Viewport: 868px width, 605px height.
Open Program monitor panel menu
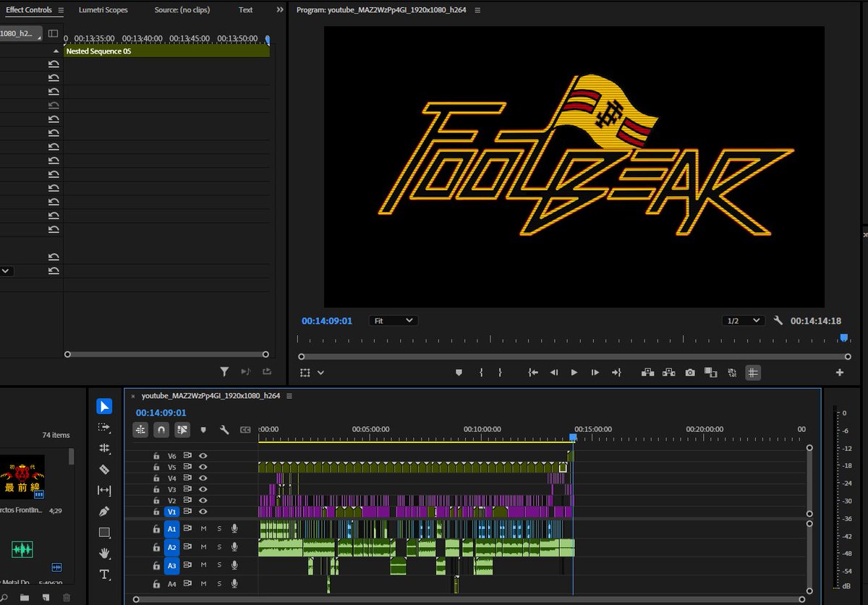(477, 10)
